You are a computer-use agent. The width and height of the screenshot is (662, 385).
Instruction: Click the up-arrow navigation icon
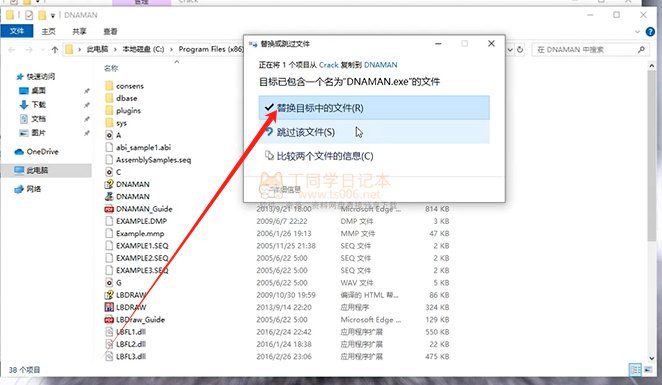pos(54,49)
